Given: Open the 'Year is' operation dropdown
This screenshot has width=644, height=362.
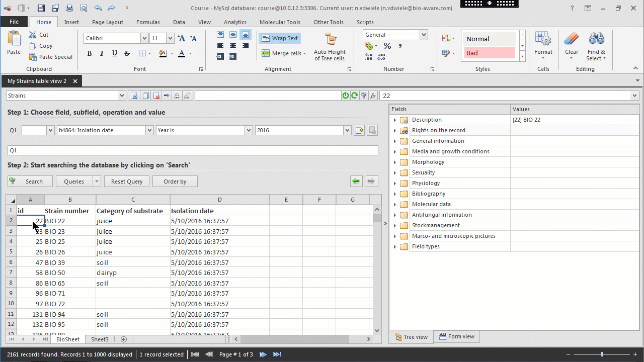Looking at the screenshot, I should 249,130.
